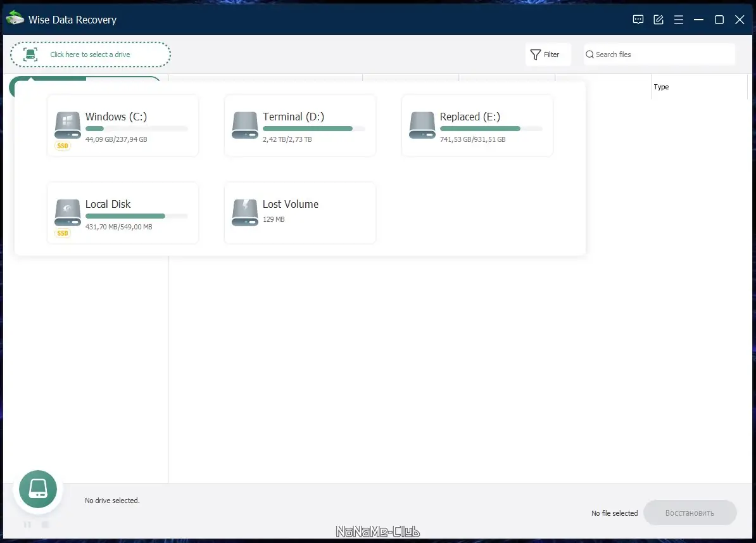The width and height of the screenshot is (756, 543).
Task: Click the Terminal (D:) drive icon
Action: tap(245, 125)
